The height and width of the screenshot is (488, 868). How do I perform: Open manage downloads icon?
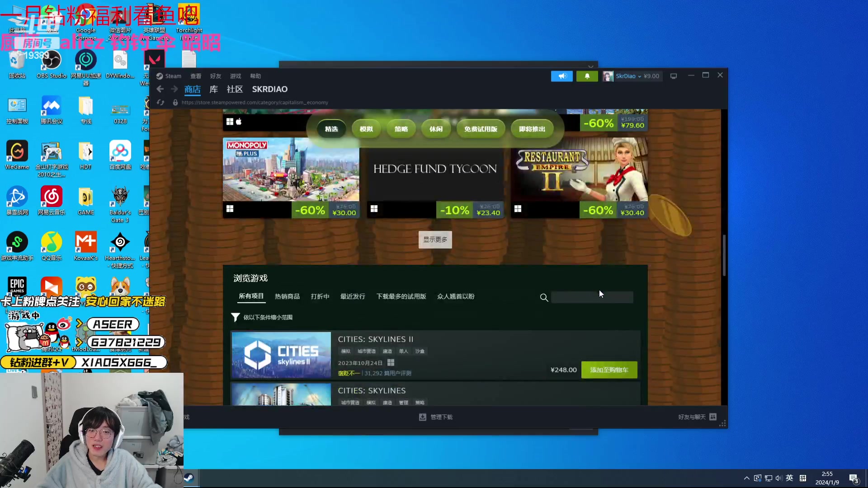[422, 417]
